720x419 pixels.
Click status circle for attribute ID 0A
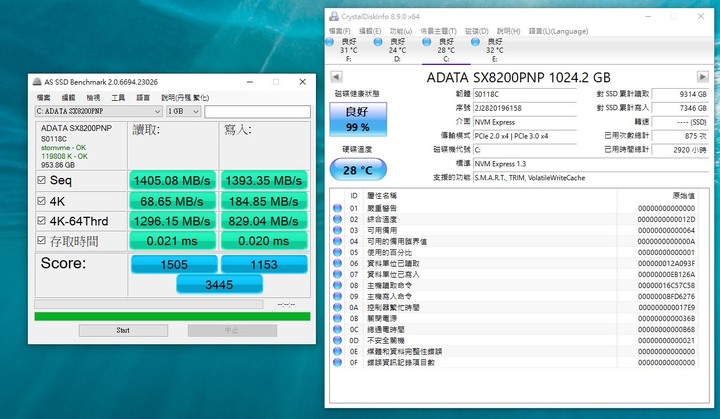[338, 307]
